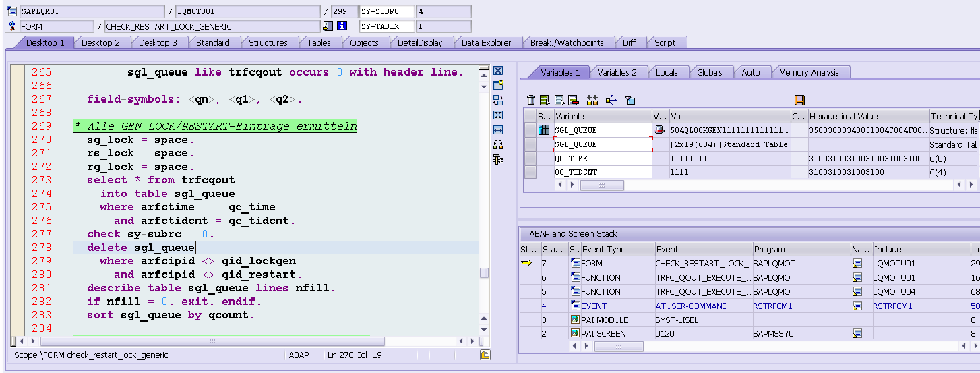The height and width of the screenshot is (373, 980).
Task: Switch to the Locals tab
Action: [x=667, y=72]
